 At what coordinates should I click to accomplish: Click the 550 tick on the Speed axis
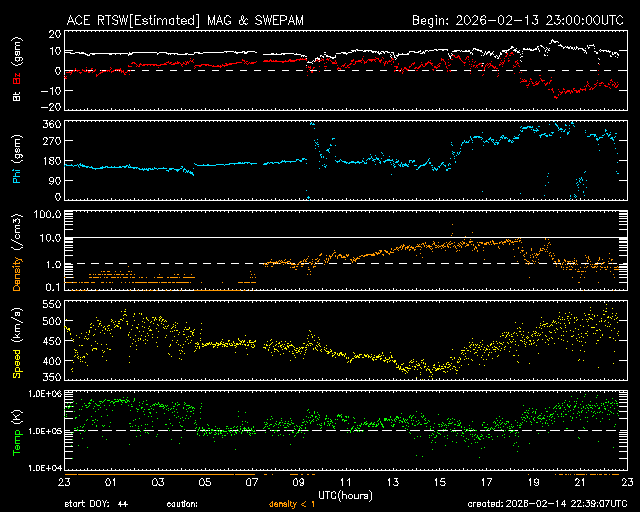pos(52,304)
